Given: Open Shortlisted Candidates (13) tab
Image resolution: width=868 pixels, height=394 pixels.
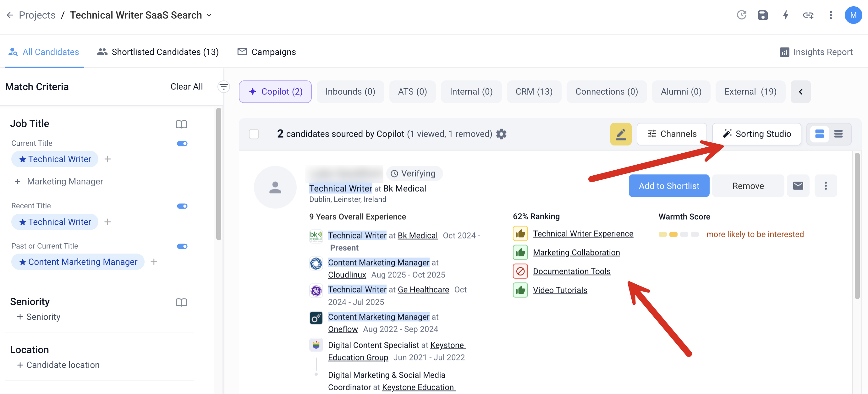Looking at the screenshot, I should (158, 52).
